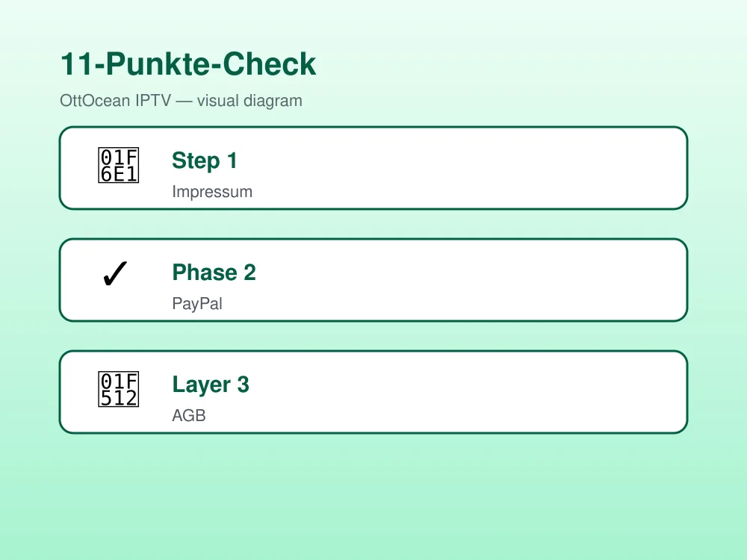
Task: Select the Layer 3 heading
Action: [x=211, y=385]
